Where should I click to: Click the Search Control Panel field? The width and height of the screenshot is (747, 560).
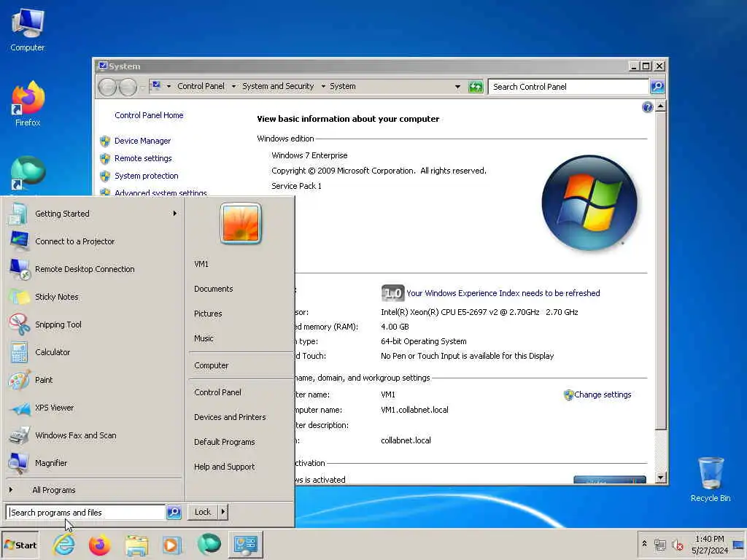point(569,87)
